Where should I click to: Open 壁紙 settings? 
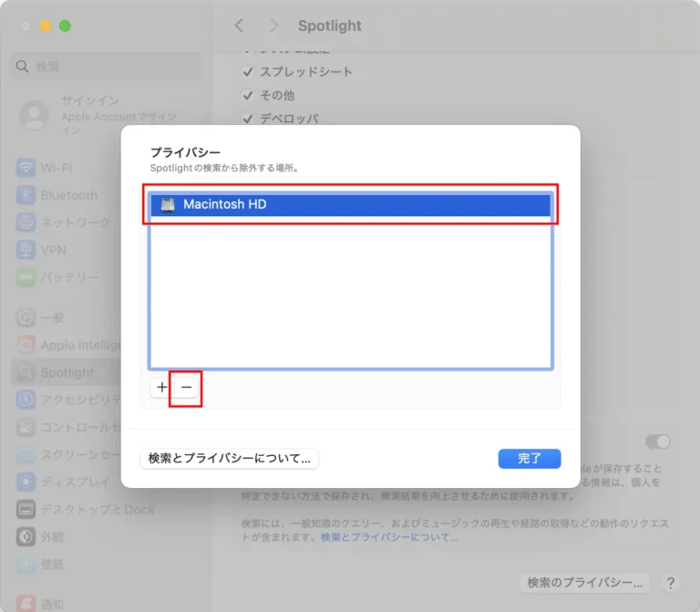click(106, 564)
